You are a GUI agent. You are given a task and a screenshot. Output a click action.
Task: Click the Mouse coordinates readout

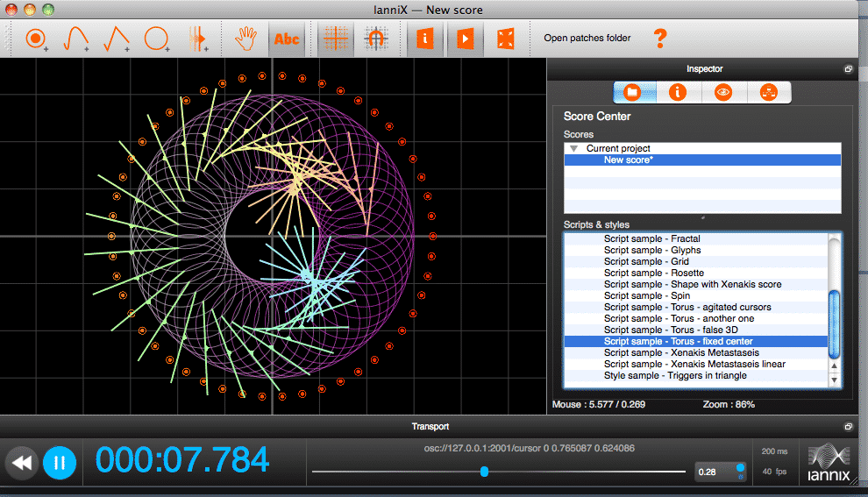599,405
